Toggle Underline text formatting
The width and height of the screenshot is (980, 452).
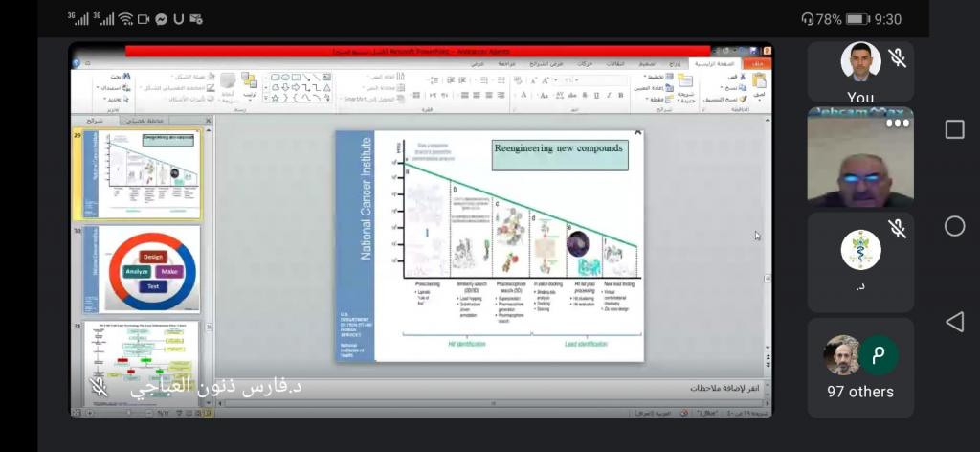click(x=596, y=95)
